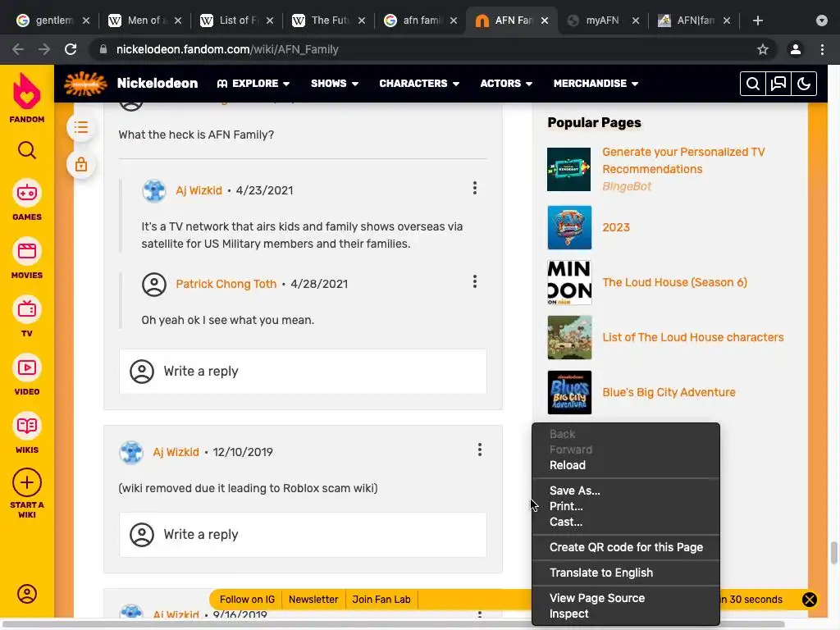Image resolution: width=840 pixels, height=630 pixels.
Task: Click the padlock page protection icon
Action: (81, 164)
